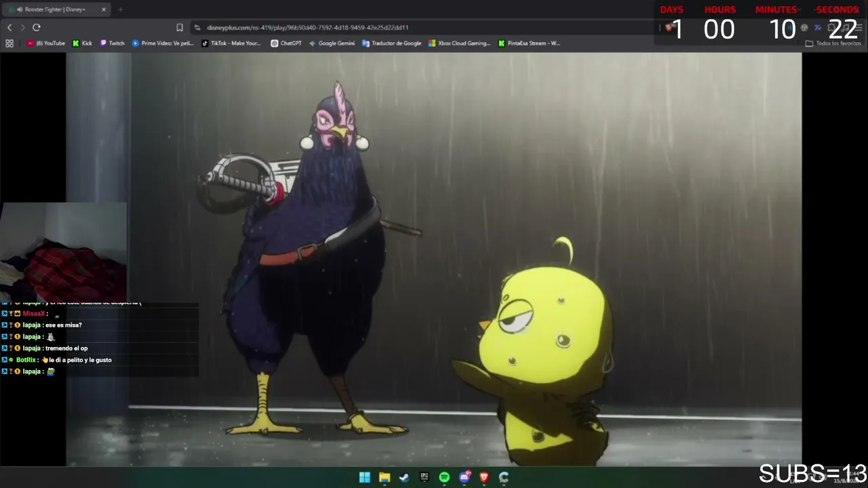Open the apps grid icon in bookmarks bar
The width and height of the screenshot is (868, 488).
pos(9,43)
